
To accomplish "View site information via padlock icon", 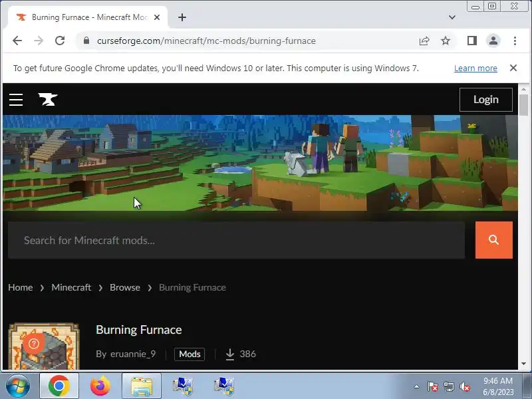I will pyautogui.click(x=86, y=41).
